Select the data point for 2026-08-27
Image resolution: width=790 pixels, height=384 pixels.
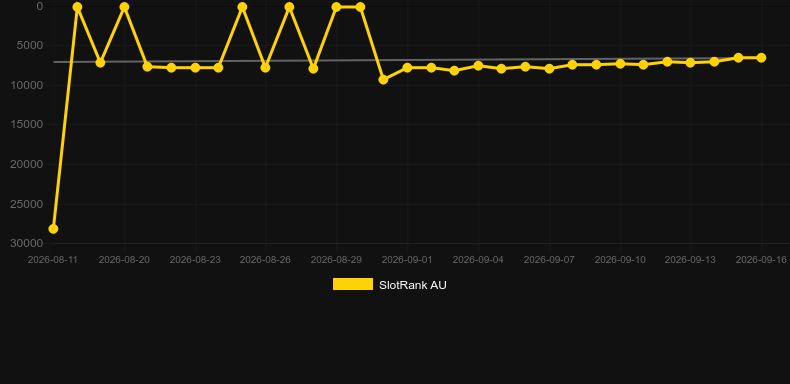[289, 7]
